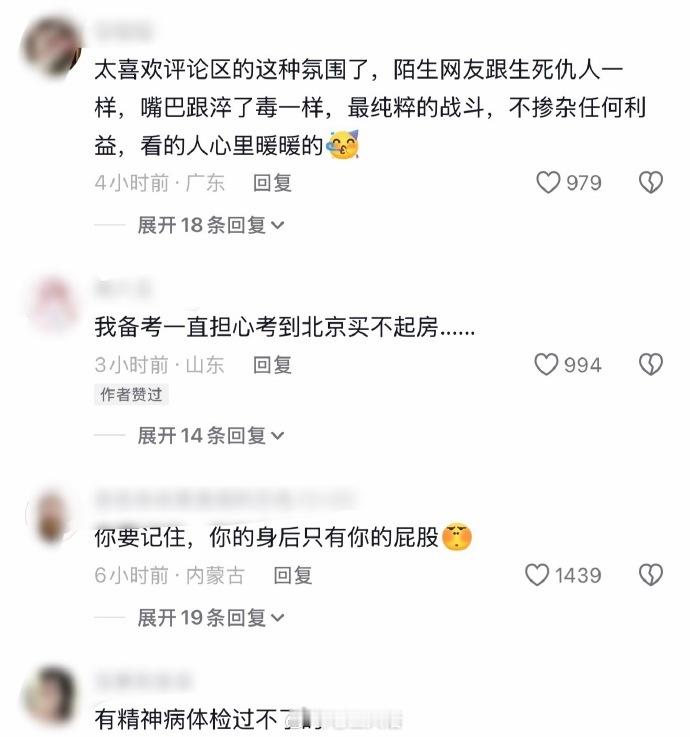The width and height of the screenshot is (690, 737).
Task: Reply to the 3小时前 山东 comment
Action: tap(272, 365)
